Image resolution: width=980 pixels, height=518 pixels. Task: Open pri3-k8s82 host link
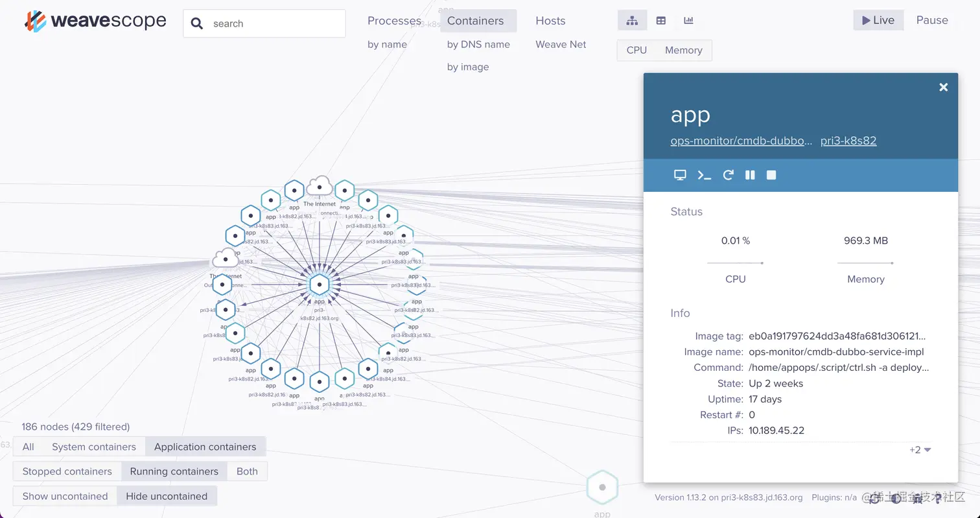point(848,141)
